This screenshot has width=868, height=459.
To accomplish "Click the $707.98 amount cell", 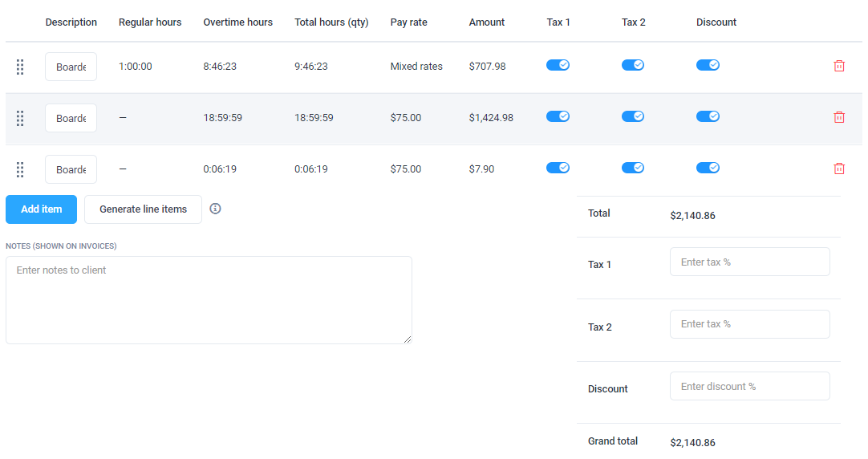I will click(x=487, y=67).
